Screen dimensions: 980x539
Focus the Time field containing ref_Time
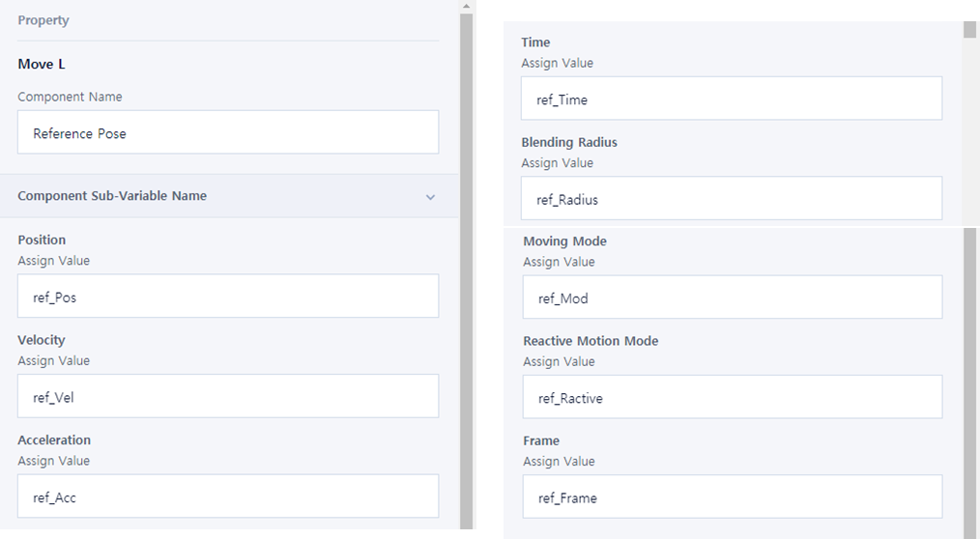[x=732, y=99]
